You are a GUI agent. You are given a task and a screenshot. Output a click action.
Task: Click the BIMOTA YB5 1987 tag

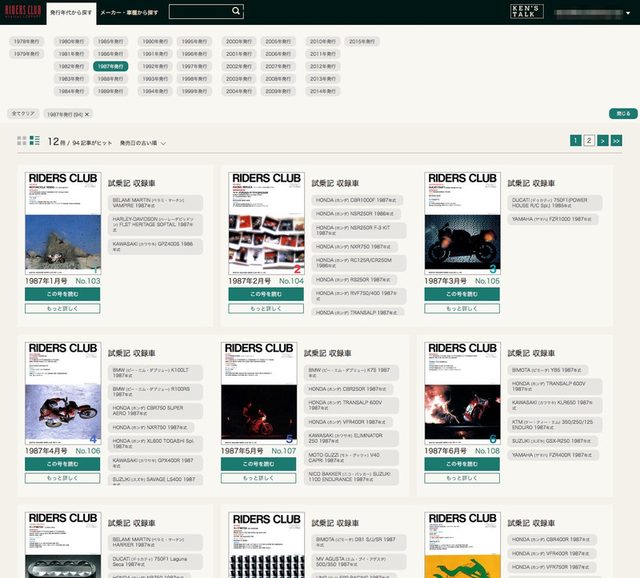(548, 370)
